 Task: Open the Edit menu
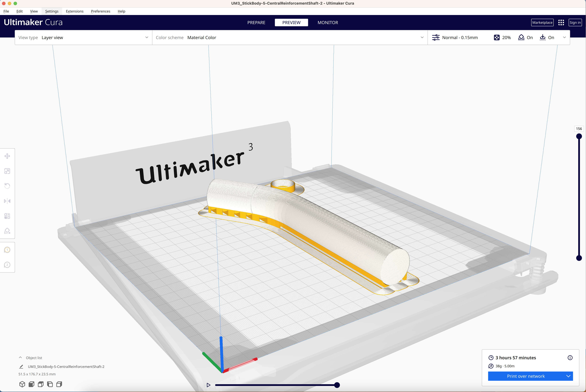pos(19,11)
